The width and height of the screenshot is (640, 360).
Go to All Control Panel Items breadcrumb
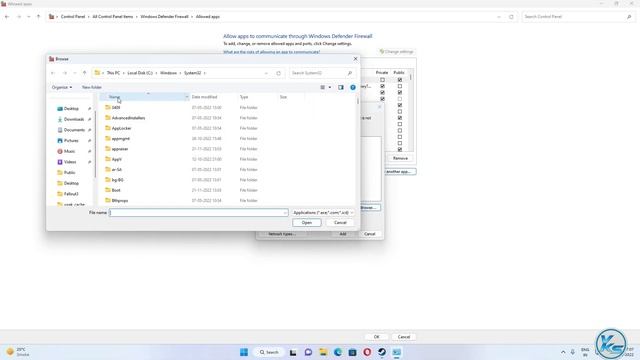(x=113, y=17)
